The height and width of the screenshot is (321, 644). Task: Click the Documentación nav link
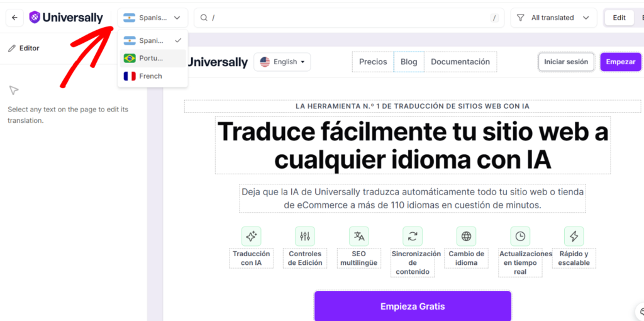(x=460, y=62)
